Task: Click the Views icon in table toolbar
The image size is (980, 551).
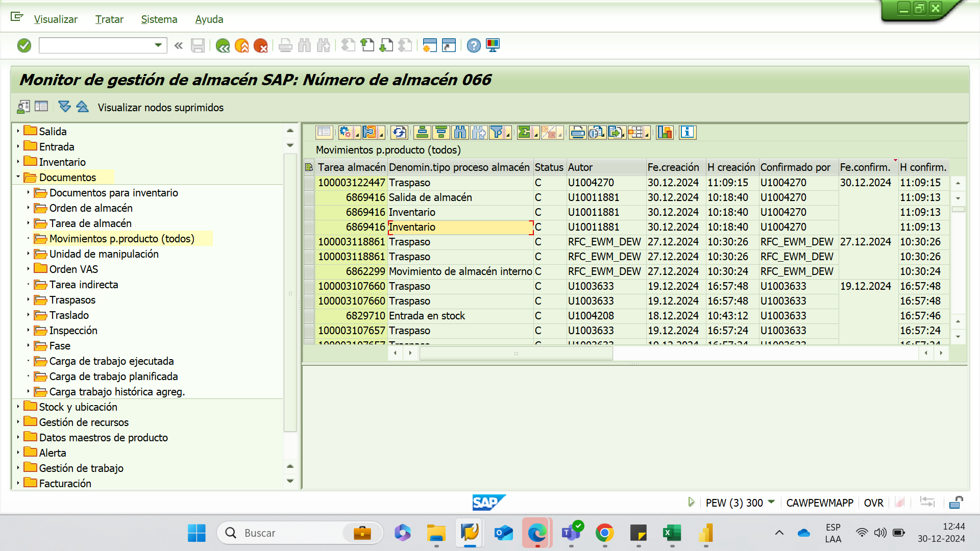Action: tap(597, 133)
